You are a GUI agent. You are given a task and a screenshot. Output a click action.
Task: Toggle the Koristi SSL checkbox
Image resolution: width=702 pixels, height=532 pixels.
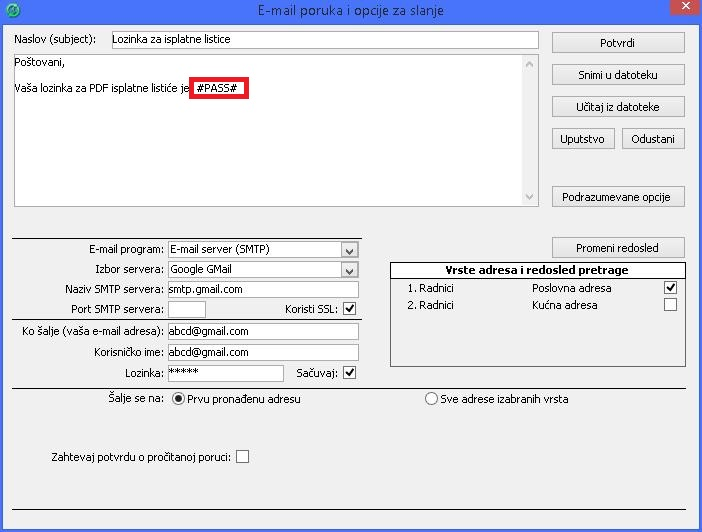(349, 309)
